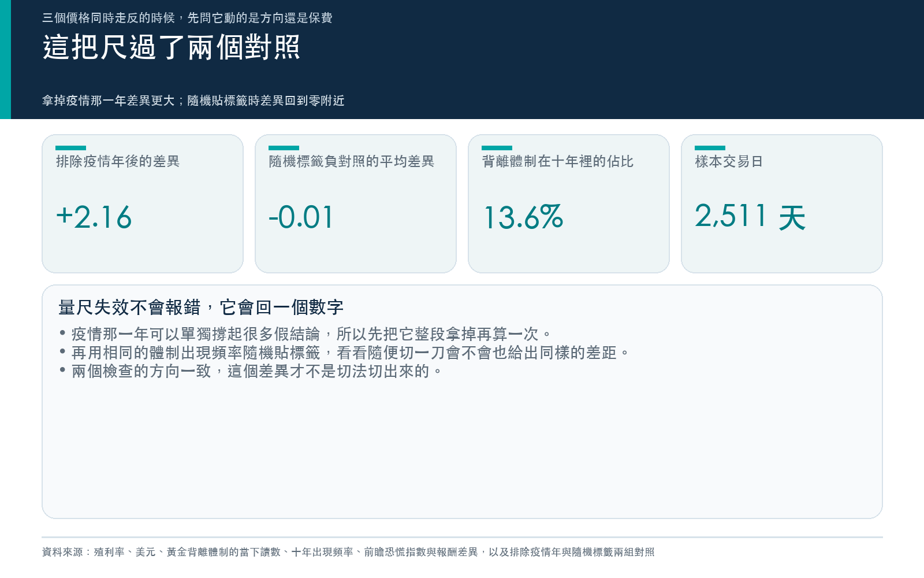Select the bullet starting with 兩個檢查的方向一致
This screenshot has width=924, height=578.
click(x=251, y=370)
